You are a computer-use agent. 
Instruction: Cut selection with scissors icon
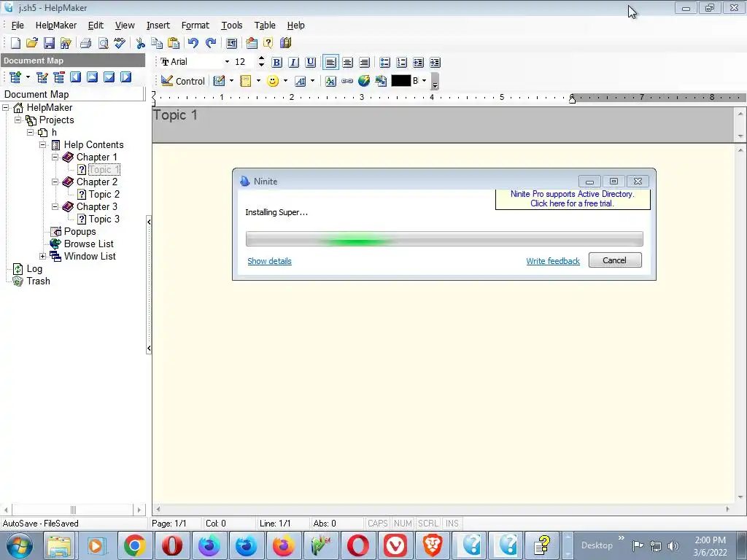tap(140, 43)
